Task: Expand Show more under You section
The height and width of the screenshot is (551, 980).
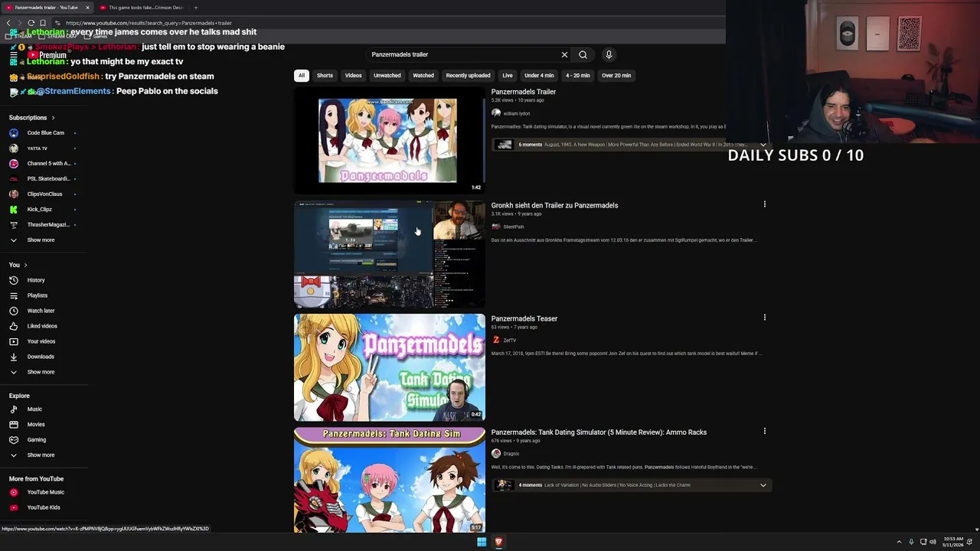Action: tap(41, 372)
